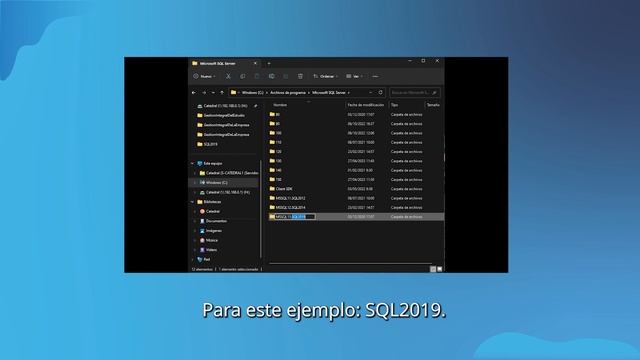Screen dimensions: 640x360
Task: Click the Microsoft SQL Server search box
Action: tap(414, 93)
